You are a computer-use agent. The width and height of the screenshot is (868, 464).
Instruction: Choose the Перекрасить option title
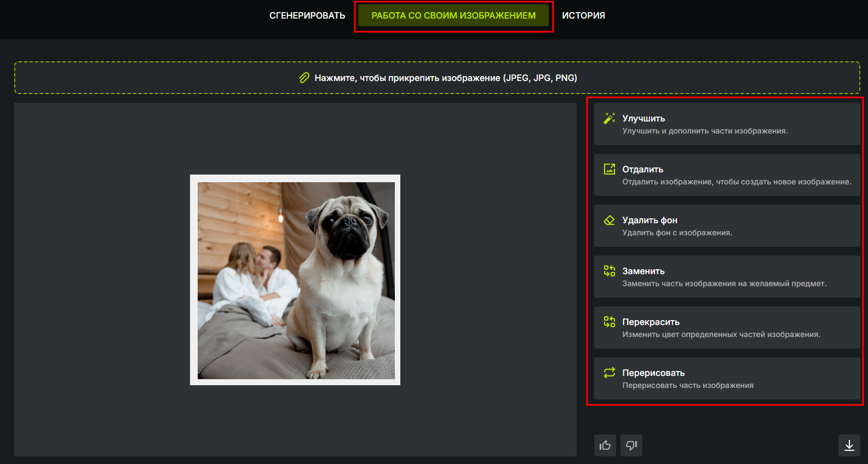coord(651,322)
